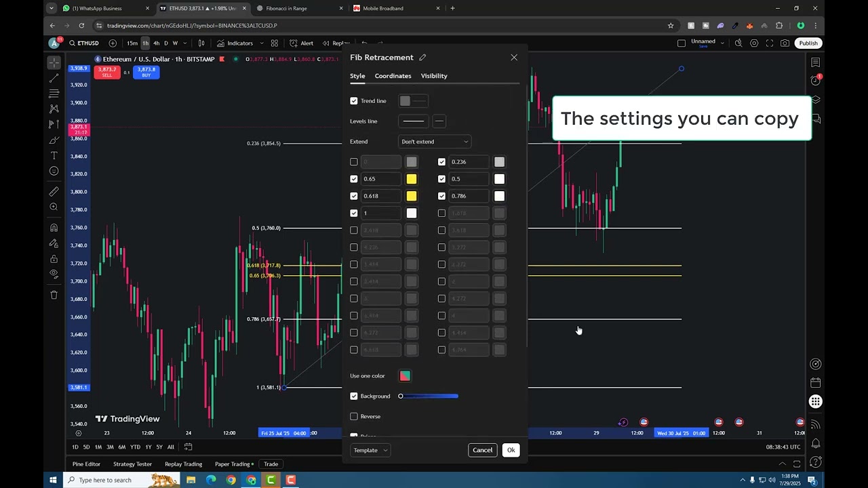Switch to the Coordinates tab
868x488 pixels.
point(393,76)
